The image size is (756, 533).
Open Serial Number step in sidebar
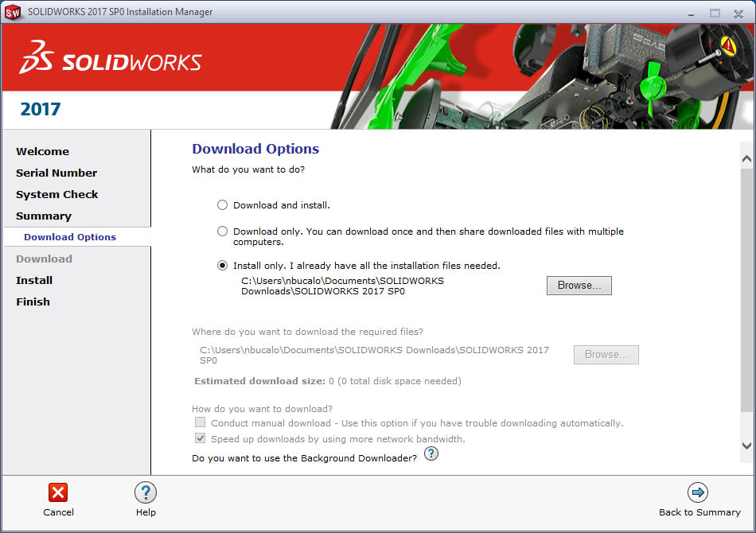(x=57, y=173)
